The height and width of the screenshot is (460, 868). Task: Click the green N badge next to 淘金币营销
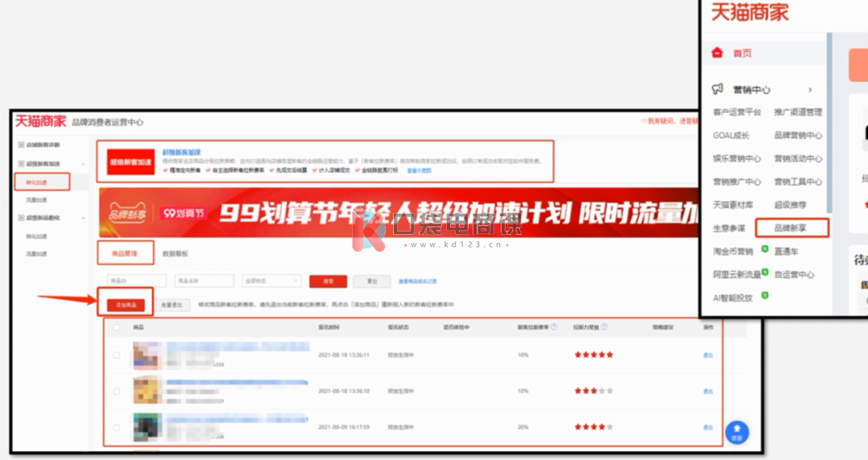pos(764,248)
